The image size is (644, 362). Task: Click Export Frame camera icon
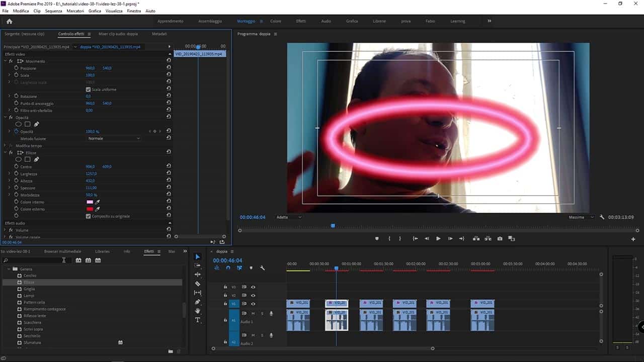[500, 239]
